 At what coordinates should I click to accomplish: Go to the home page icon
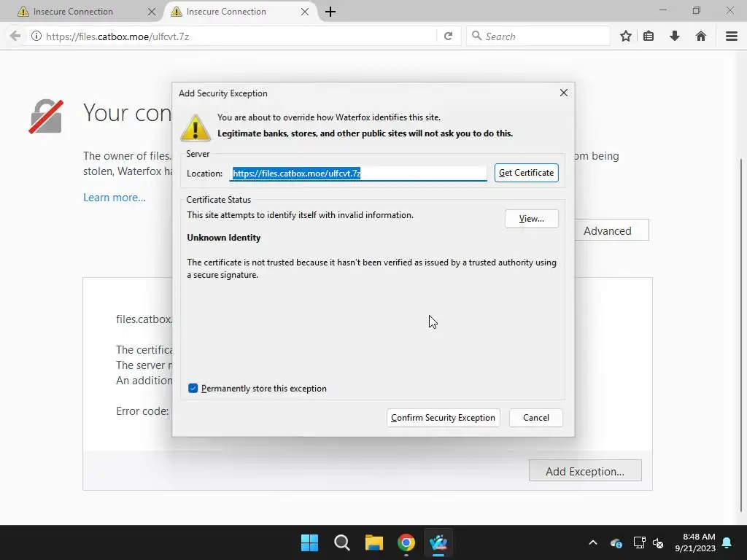(x=701, y=36)
